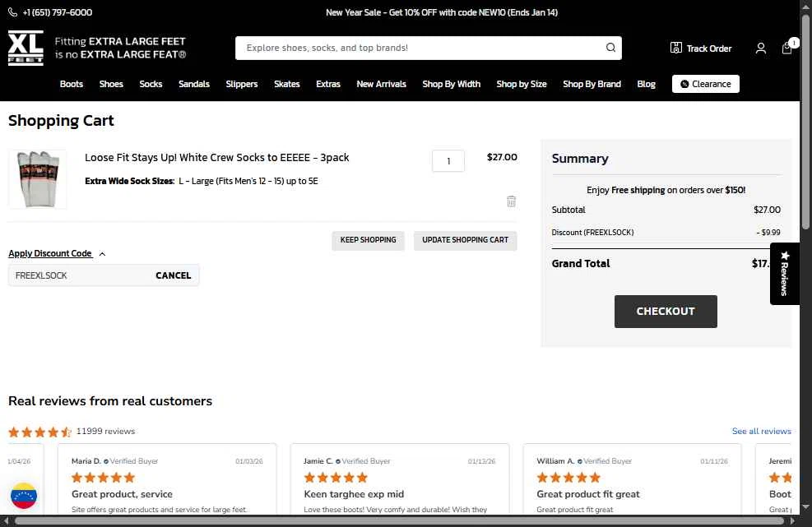This screenshot has width=812, height=527.
Task: Cancel the applied discount code
Action: click(x=173, y=275)
